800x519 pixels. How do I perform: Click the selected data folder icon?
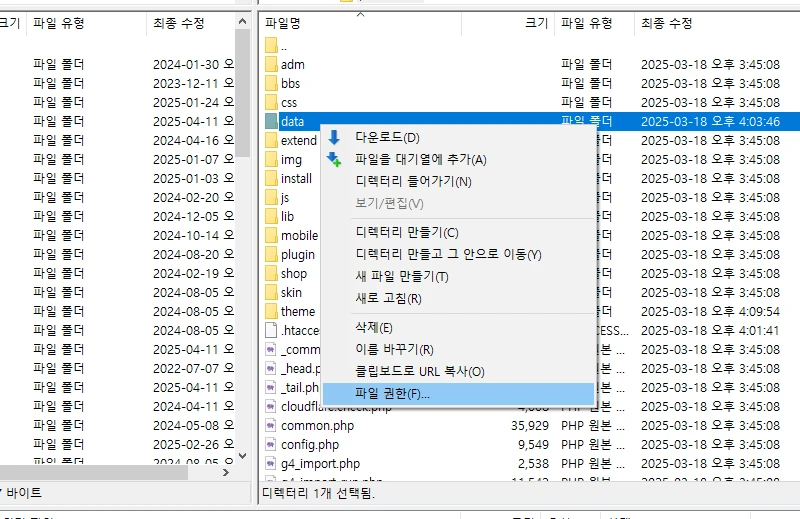pyautogui.click(x=271, y=121)
